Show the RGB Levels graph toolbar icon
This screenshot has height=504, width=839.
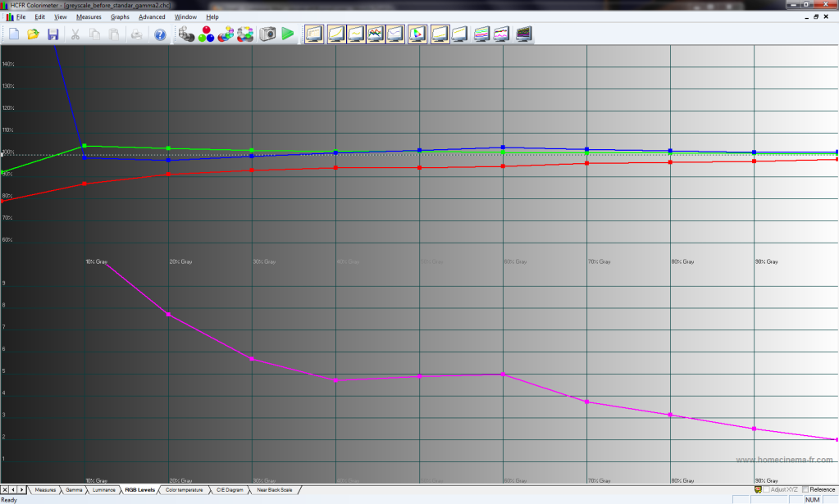tap(376, 34)
